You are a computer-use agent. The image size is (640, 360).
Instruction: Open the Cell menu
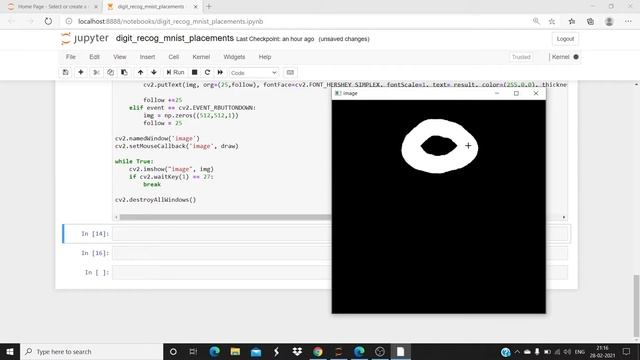173,57
